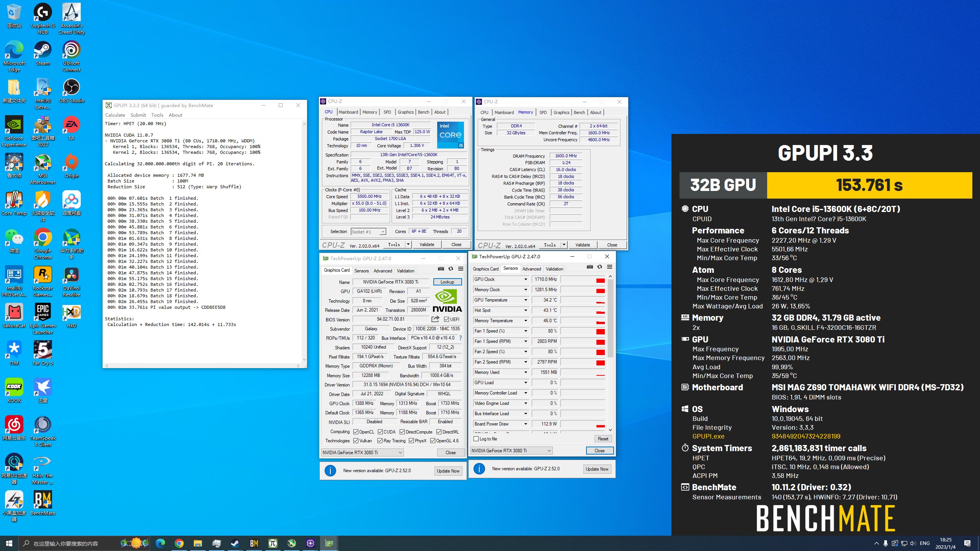
Task: Launch Far Cry 5 desktop shortcut
Action: tap(43, 353)
